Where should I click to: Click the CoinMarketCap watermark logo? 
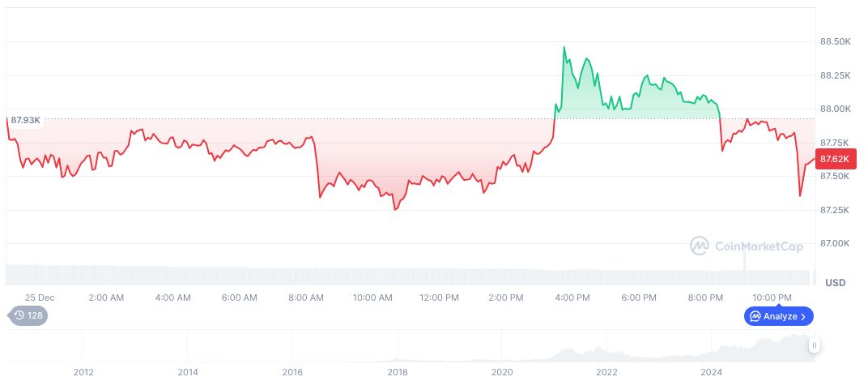(700, 245)
